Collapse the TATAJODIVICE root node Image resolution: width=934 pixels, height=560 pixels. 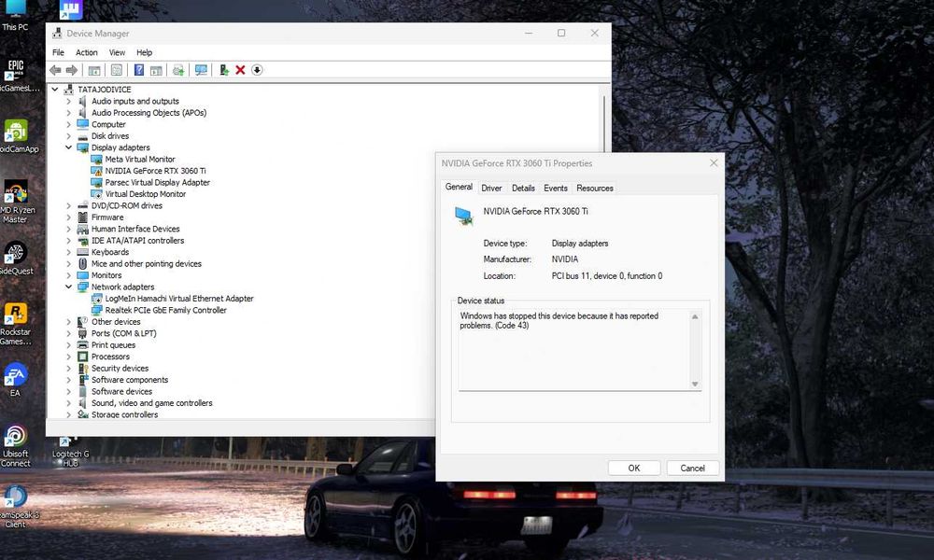click(55, 90)
